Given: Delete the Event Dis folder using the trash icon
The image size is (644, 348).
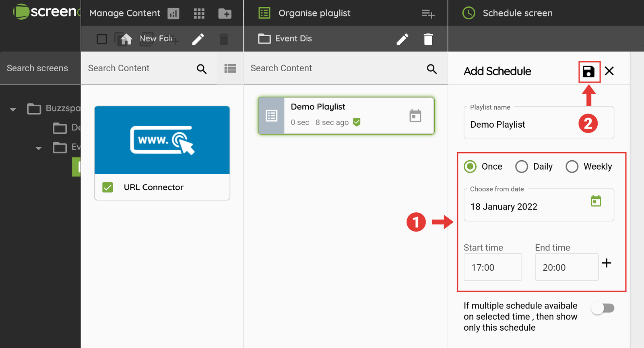Looking at the screenshot, I should [x=428, y=39].
